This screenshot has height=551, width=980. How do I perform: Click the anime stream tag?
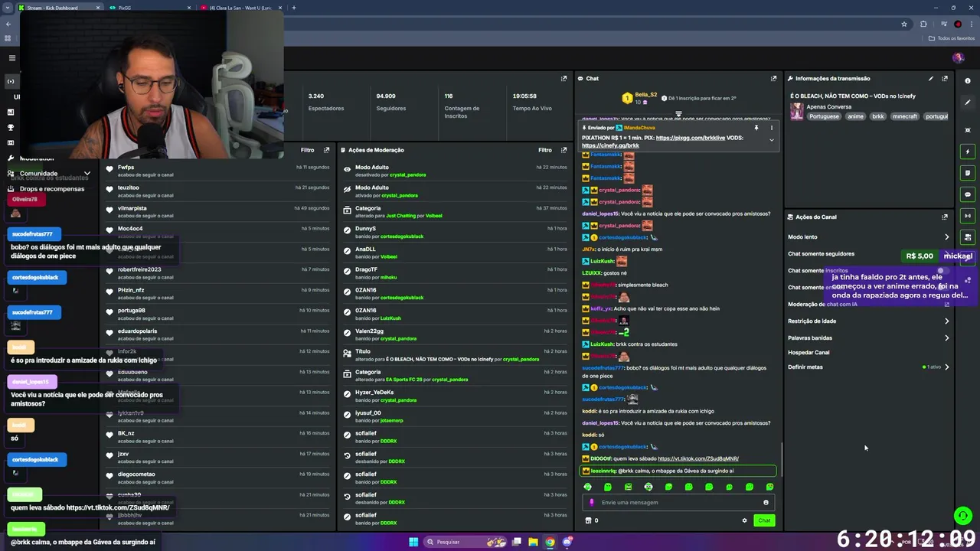click(x=855, y=116)
